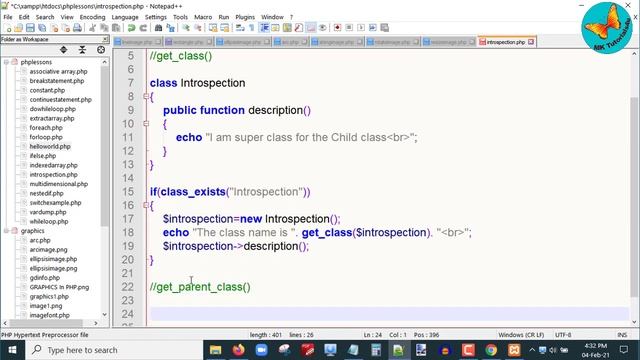Collapse the graphics folder node
Image resolution: width=640 pixels, height=360 pixels.
pyautogui.click(x=6, y=231)
